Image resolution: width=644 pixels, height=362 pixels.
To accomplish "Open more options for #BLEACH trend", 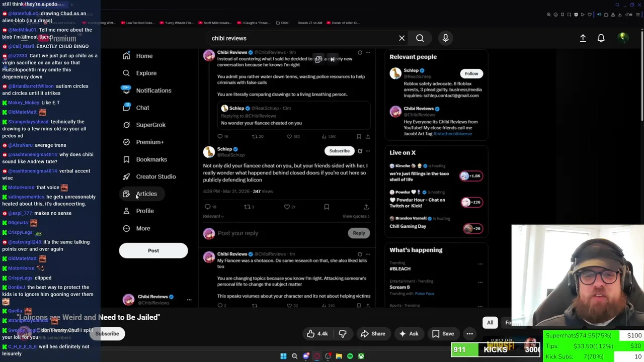I will pyautogui.click(x=480, y=264).
